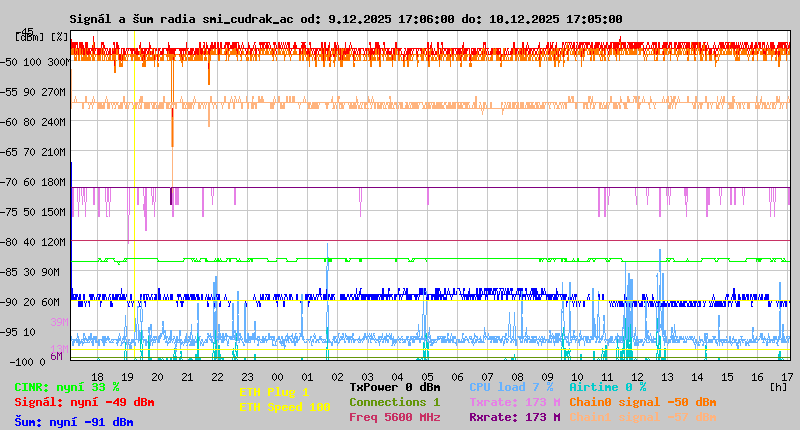Select the cyan Airtime legend entry

(x=607, y=387)
